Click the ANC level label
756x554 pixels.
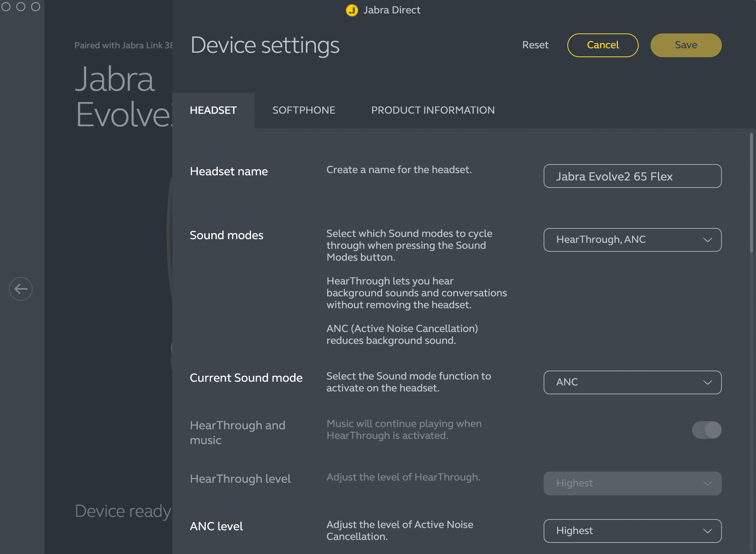tap(216, 526)
